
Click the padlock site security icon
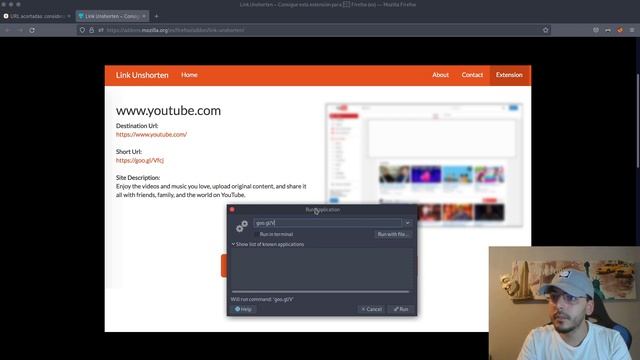(91, 30)
